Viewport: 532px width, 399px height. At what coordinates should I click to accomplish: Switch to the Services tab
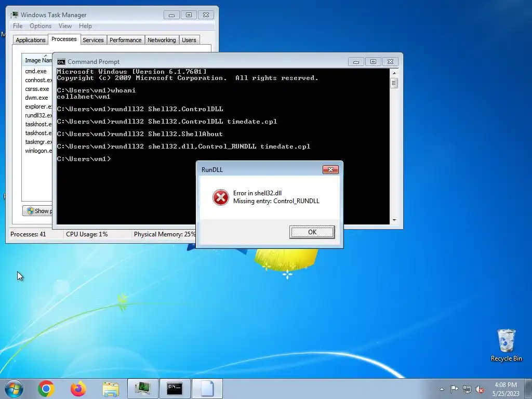(x=93, y=40)
